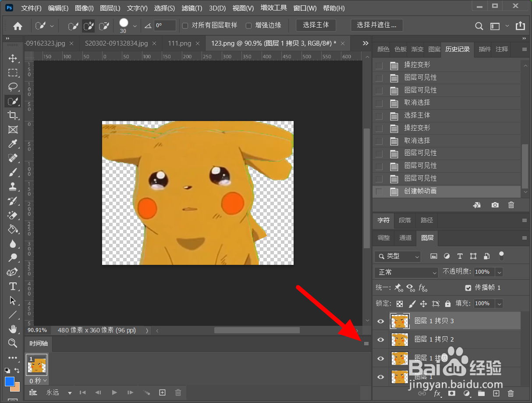532x403 pixels.
Task: Expand hidden document tabs chevron
Action: pos(365,43)
